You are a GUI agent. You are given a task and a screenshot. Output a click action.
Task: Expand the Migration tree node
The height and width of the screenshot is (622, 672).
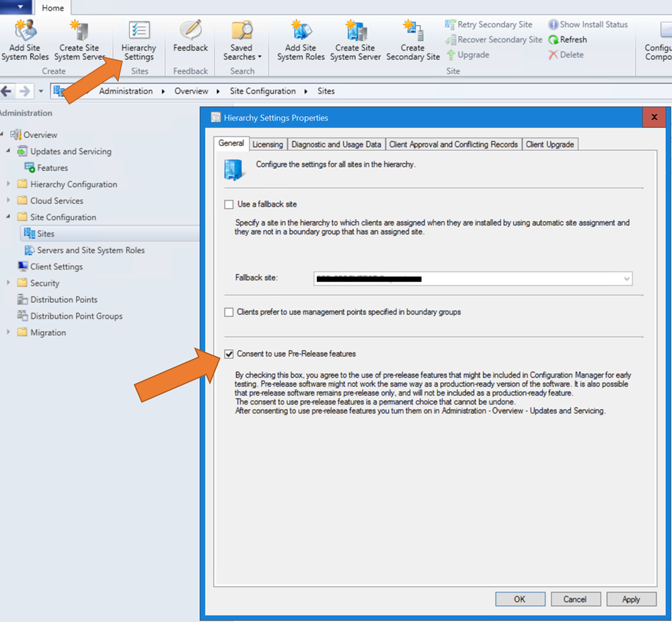click(x=8, y=332)
